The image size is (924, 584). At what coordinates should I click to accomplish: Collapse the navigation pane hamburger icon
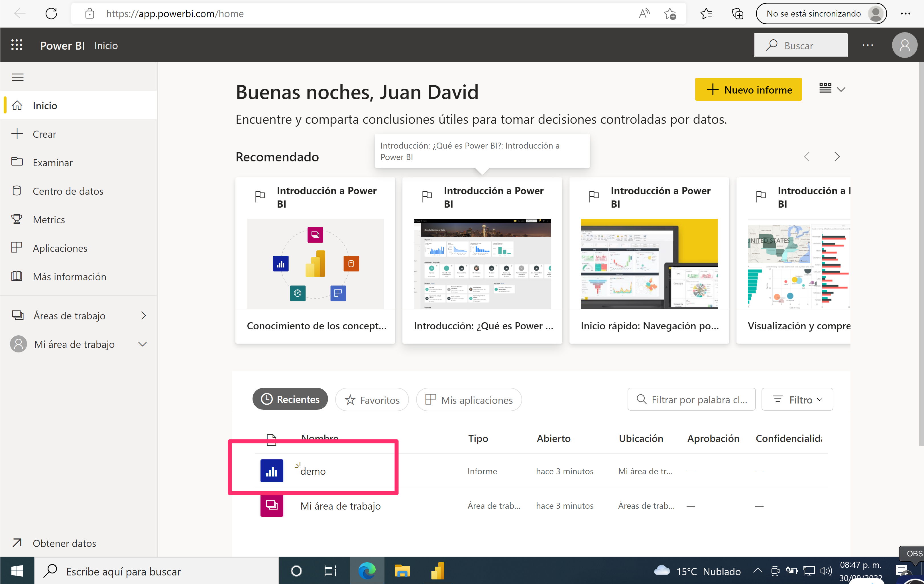pos(18,77)
